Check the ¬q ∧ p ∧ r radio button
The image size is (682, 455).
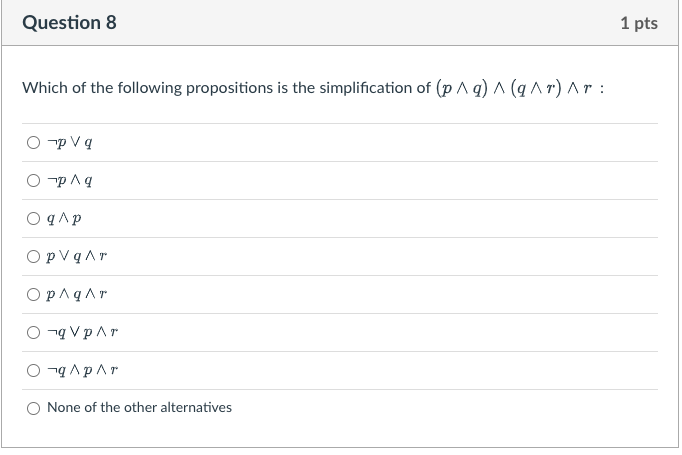click(34, 371)
